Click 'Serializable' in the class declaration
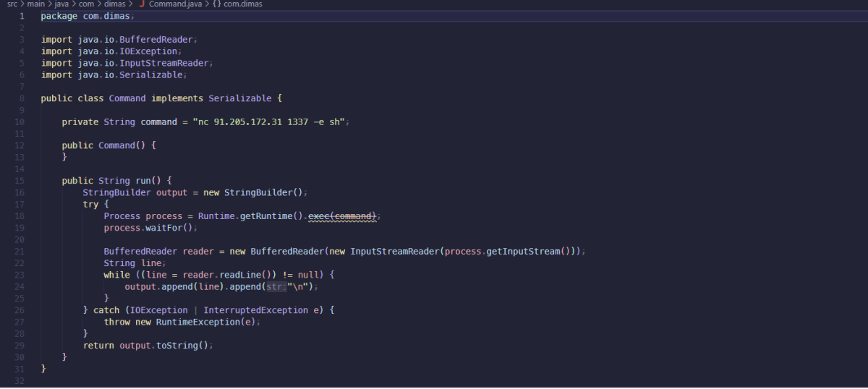 click(240, 98)
